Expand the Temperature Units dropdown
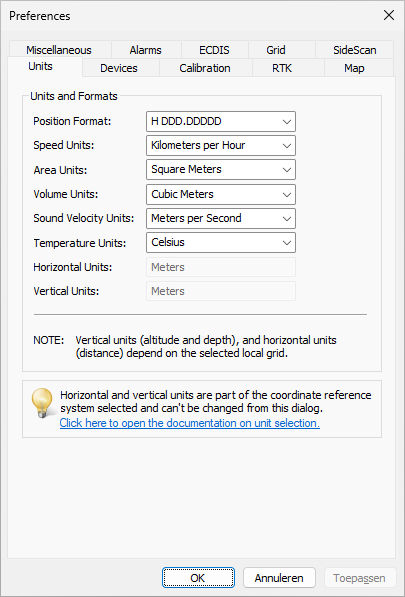 pos(221,243)
